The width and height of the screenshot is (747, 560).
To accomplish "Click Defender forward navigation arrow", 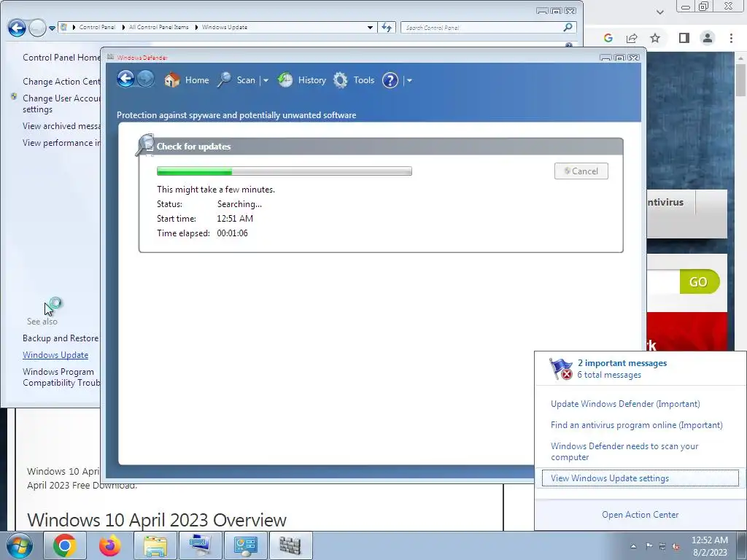I will click(x=146, y=79).
